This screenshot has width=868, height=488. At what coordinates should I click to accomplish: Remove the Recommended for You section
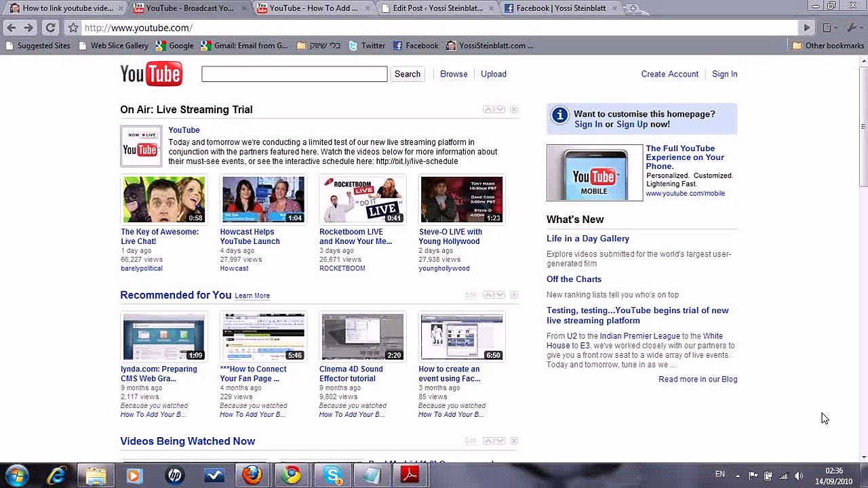tap(514, 295)
